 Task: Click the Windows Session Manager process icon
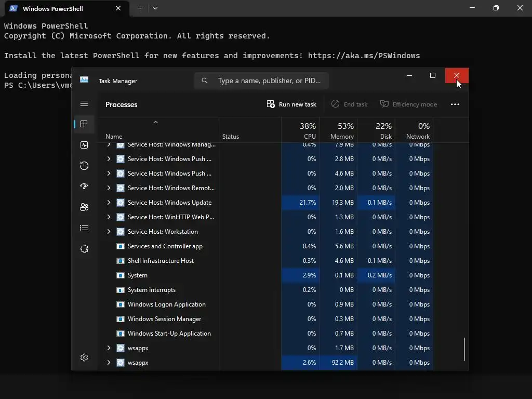(x=121, y=319)
